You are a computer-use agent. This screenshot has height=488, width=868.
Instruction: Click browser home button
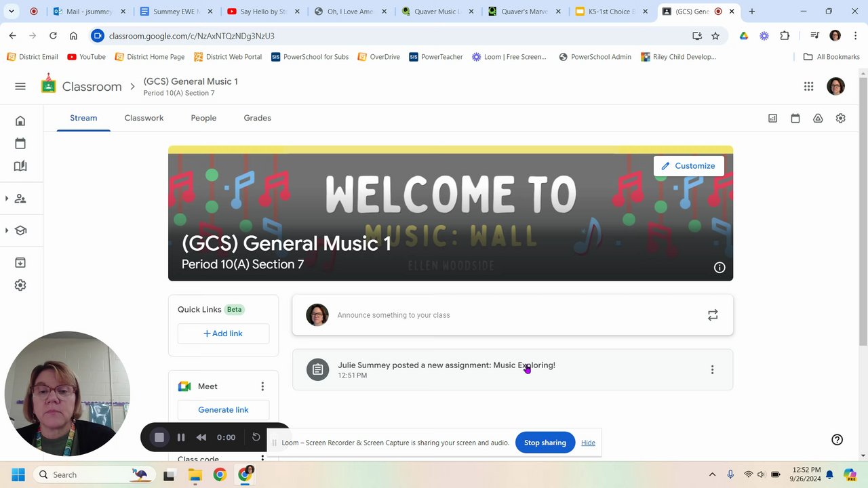tap(73, 36)
